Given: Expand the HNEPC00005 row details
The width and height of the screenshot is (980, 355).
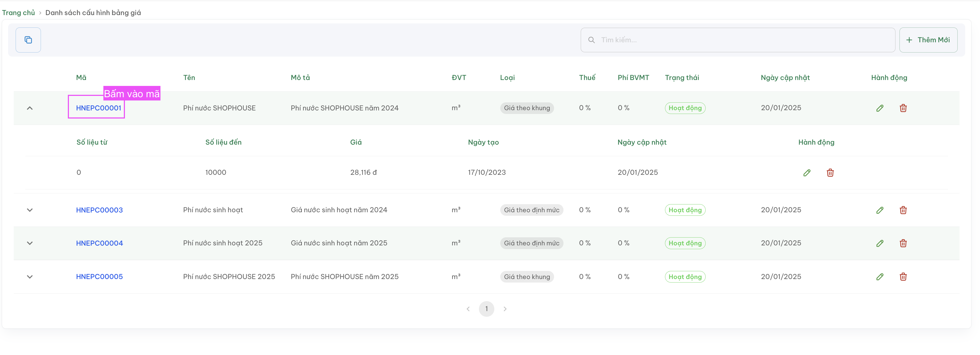Looking at the screenshot, I should pyautogui.click(x=30, y=277).
